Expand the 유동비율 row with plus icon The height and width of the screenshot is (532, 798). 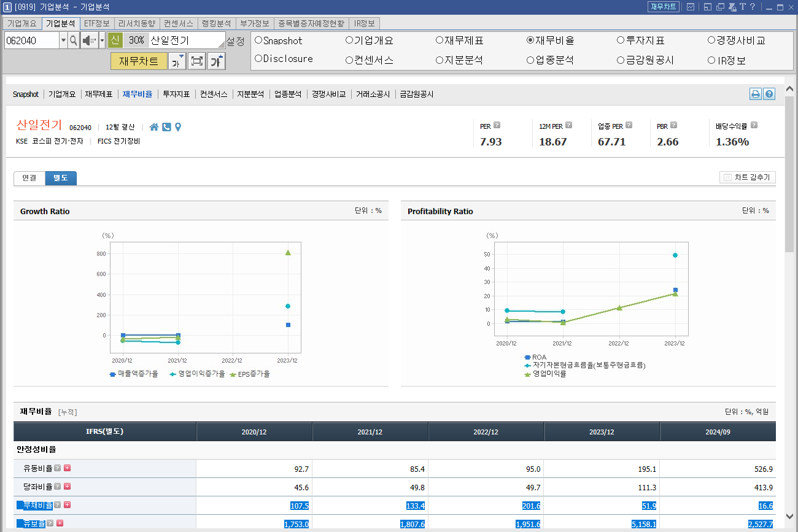(68, 468)
